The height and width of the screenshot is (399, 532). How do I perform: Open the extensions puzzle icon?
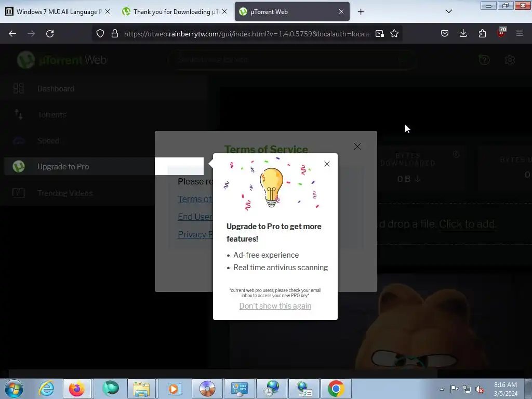(482, 33)
